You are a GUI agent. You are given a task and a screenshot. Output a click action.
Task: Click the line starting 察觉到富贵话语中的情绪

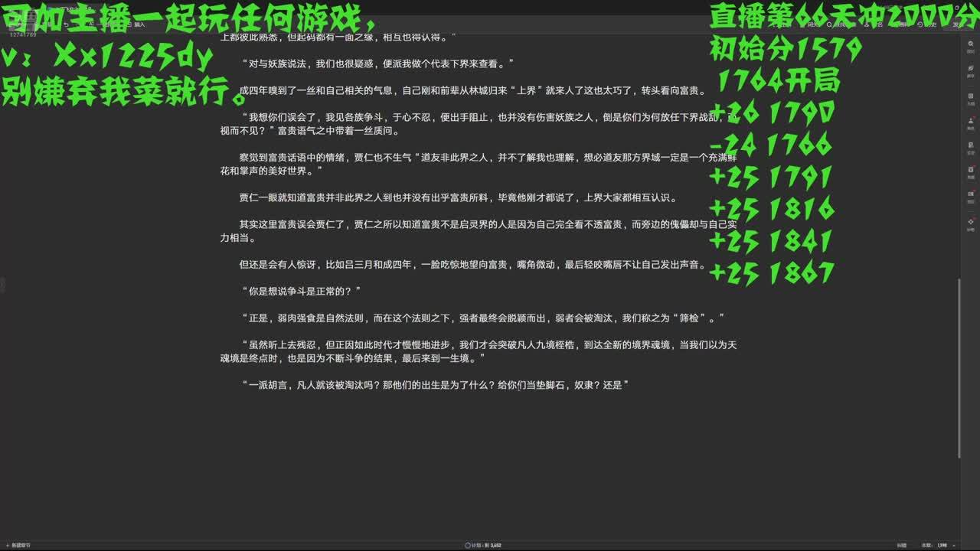[479, 165]
